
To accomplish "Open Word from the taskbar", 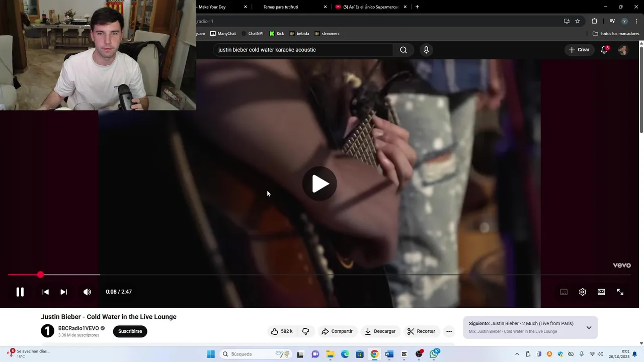I will [389, 354].
